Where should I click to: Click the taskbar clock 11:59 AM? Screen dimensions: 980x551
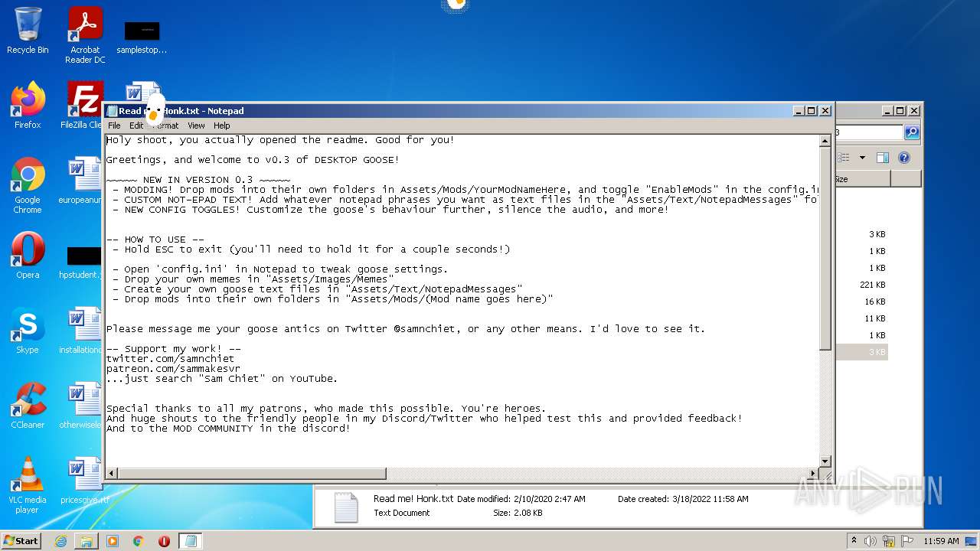941,541
